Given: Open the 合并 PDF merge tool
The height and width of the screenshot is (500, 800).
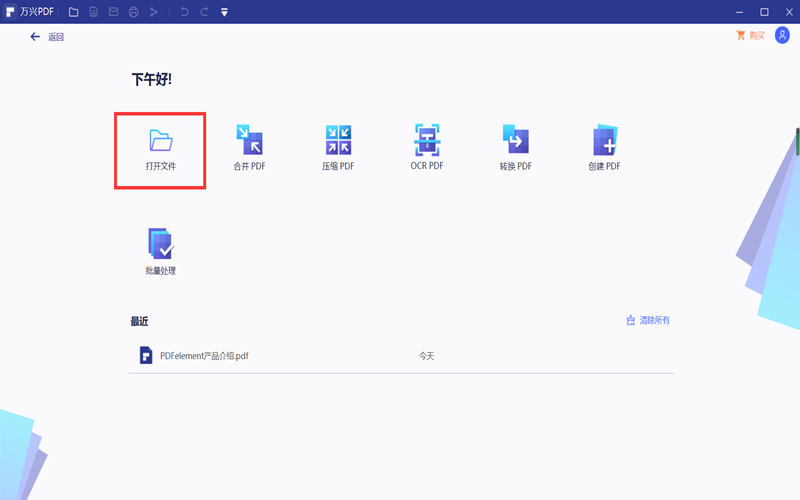Looking at the screenshot, I should (x=248, y=140).
